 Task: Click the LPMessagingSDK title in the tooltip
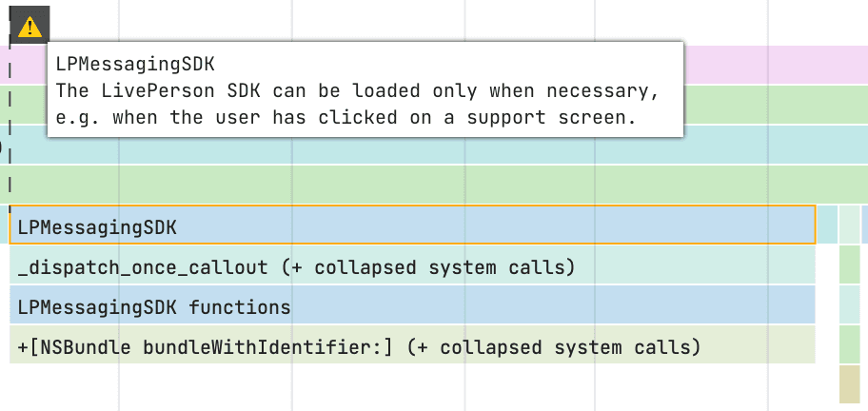[x=135, y=65]
